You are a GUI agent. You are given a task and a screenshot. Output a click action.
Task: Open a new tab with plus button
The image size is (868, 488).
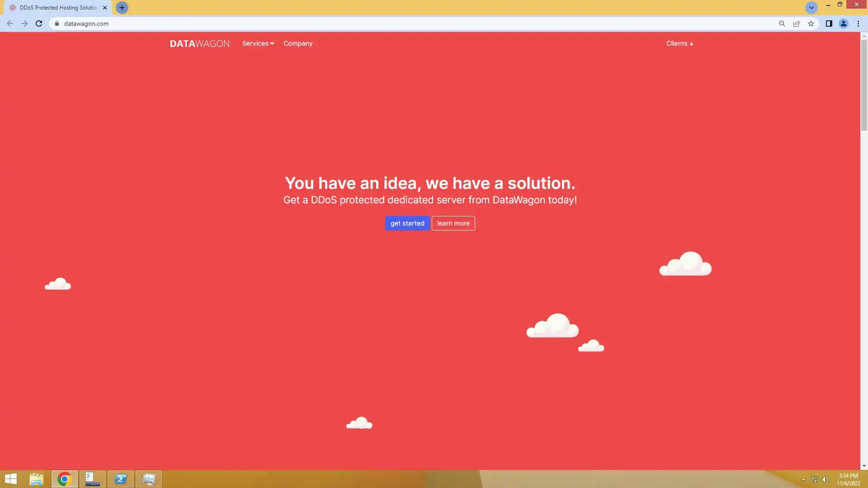point(122,8)
